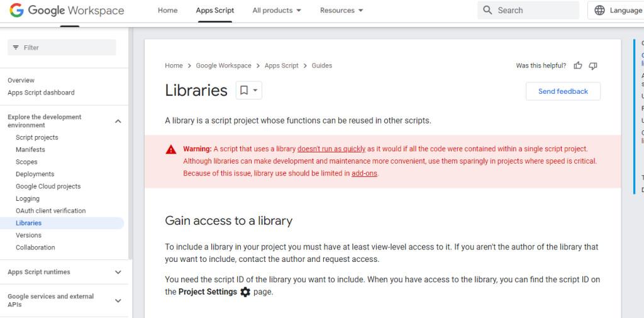Click the filter lines icon in sidebar
644x318 pixels.
click(16, 47)
